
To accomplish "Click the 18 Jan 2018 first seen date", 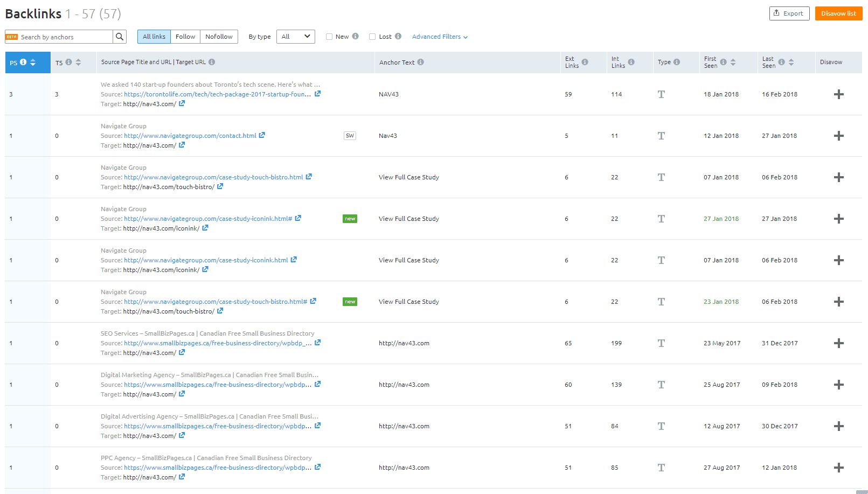I will point(721,94).
